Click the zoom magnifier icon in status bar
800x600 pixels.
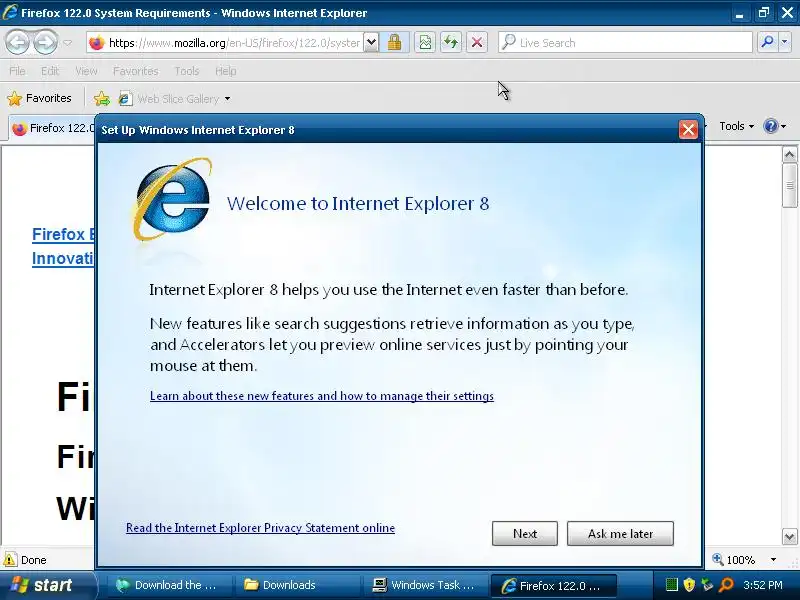click(717, 559)
